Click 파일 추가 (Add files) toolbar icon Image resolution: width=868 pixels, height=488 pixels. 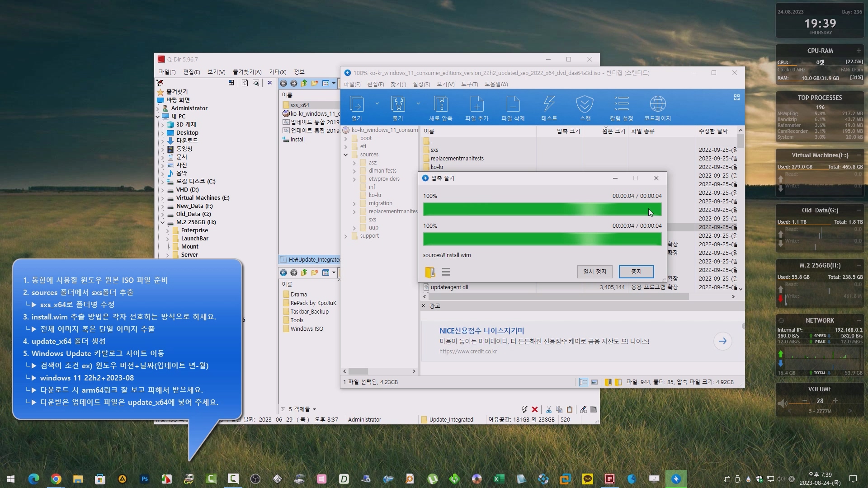click(x=477, y=108)
